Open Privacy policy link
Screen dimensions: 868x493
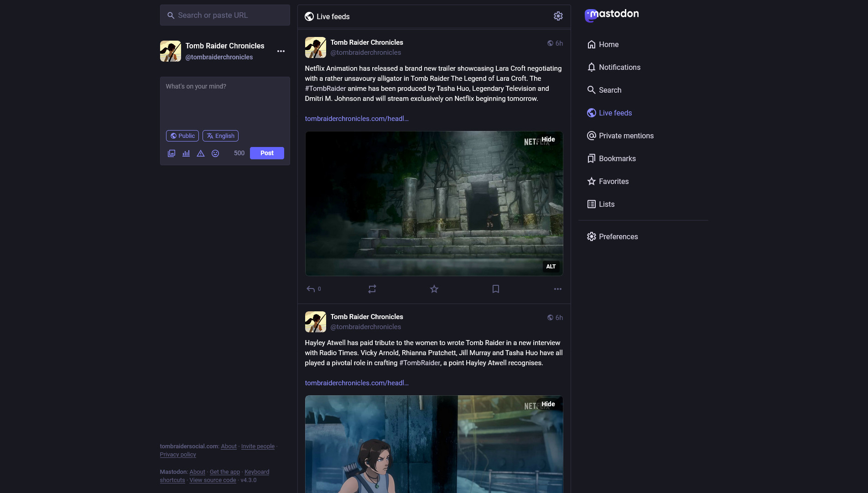[x=178, y=455]
